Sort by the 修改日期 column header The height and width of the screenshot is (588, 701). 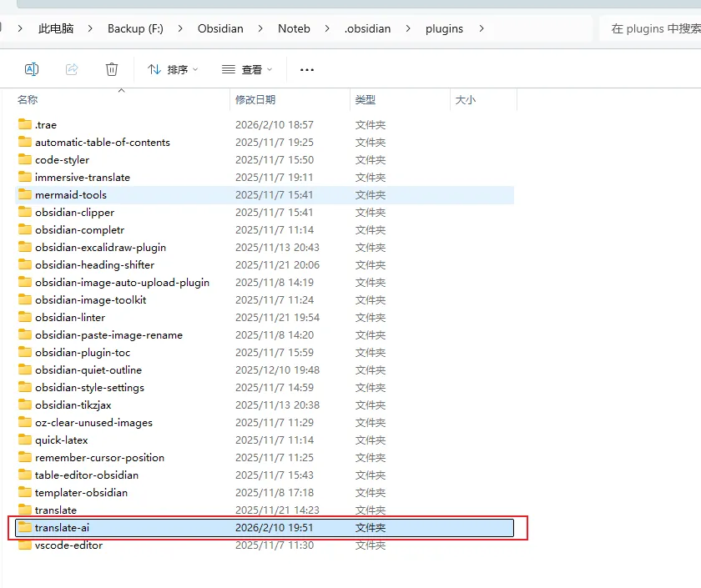tap(255, 99)
